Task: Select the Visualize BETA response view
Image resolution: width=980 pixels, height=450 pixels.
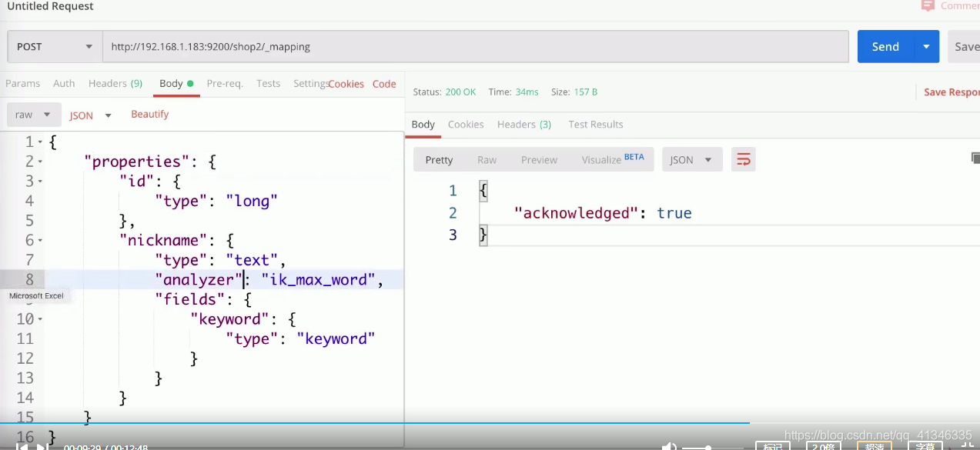Action: (613, 159)
